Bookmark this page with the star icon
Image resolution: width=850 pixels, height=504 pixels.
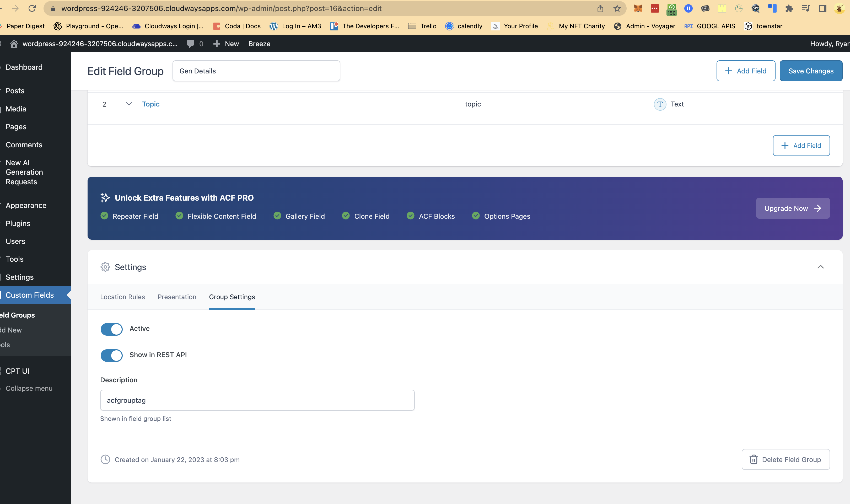click(x=617, y=8)
